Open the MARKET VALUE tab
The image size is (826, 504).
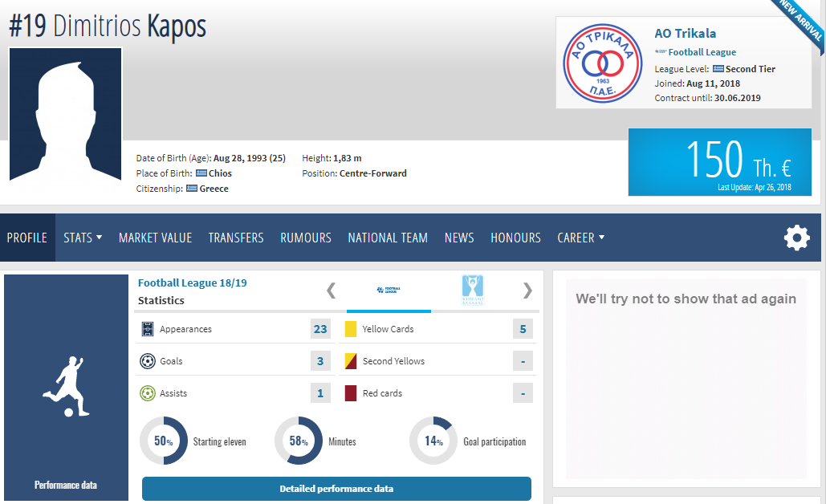pyautogui.click(x=156, y=238)
